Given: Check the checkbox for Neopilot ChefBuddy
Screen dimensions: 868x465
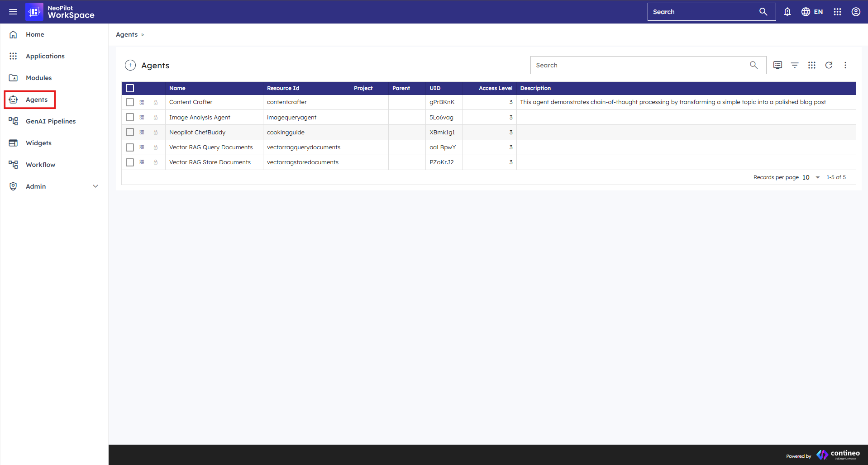Looking at the screenshot, I should click(x=130, y=132).
